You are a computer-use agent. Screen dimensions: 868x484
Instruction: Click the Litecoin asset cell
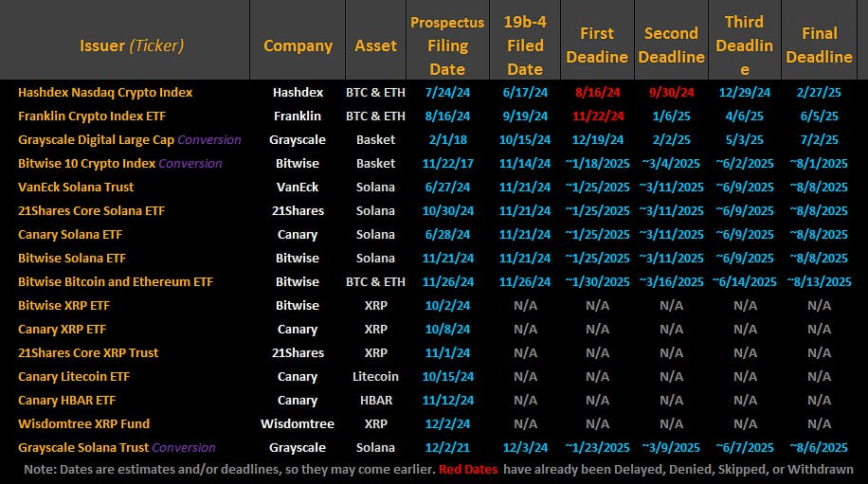pos(375,377)
